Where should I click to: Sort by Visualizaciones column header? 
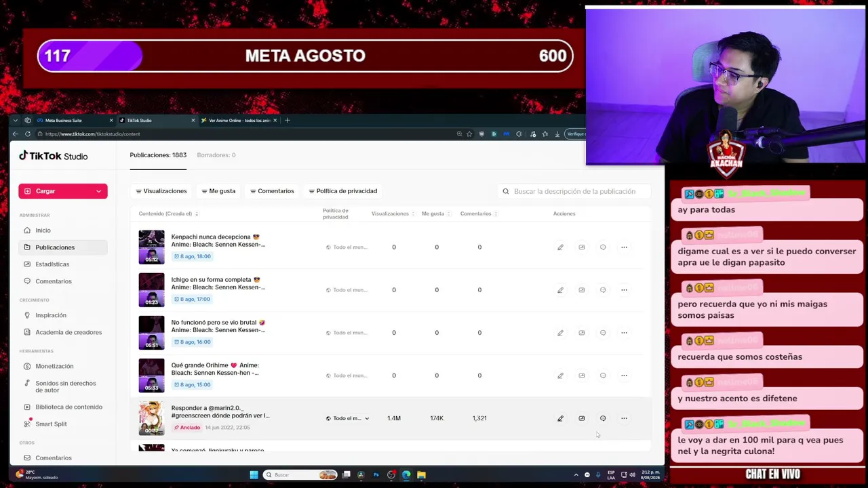[x=393, y=213]
